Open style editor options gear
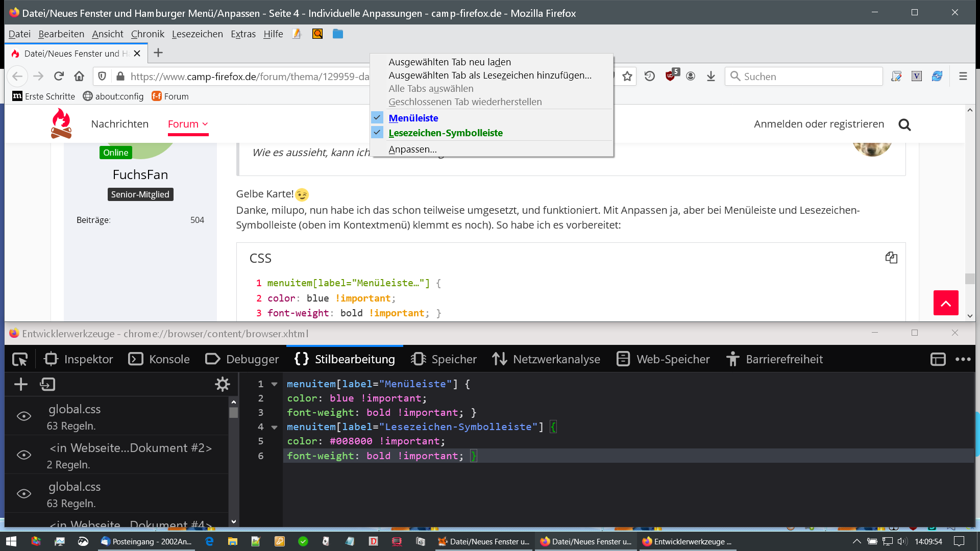 tap(223, 384)
